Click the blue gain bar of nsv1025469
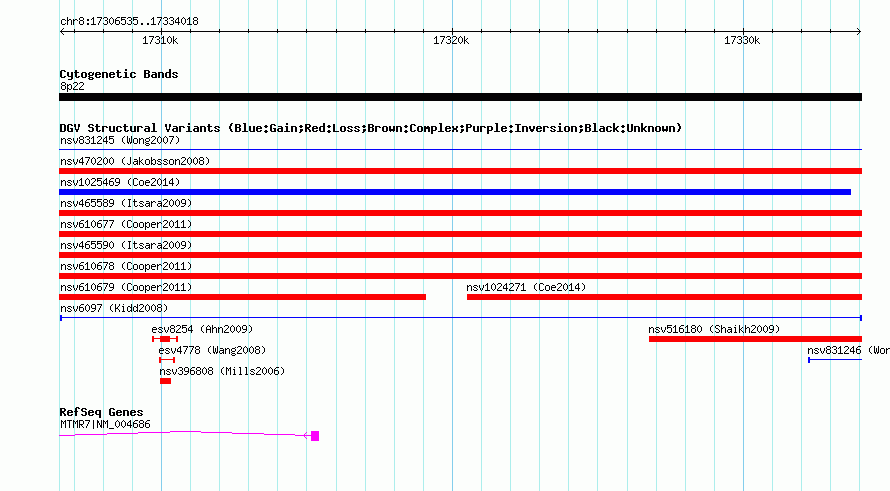The height and width of the screenshot is (491, 890). (x=455, y=192)
